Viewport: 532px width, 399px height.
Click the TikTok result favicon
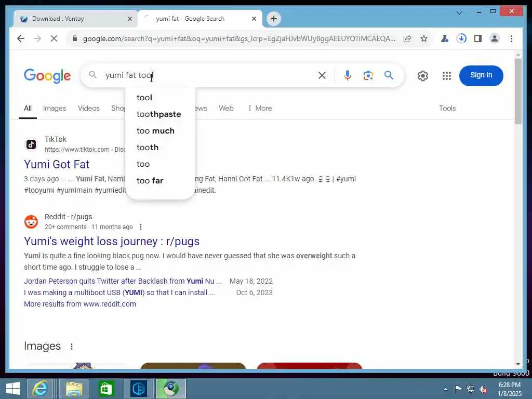click(x=31, y=144)
